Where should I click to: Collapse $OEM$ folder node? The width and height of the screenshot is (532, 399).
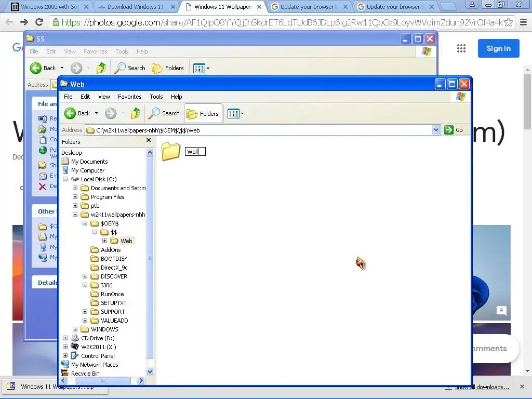[85, 223]
